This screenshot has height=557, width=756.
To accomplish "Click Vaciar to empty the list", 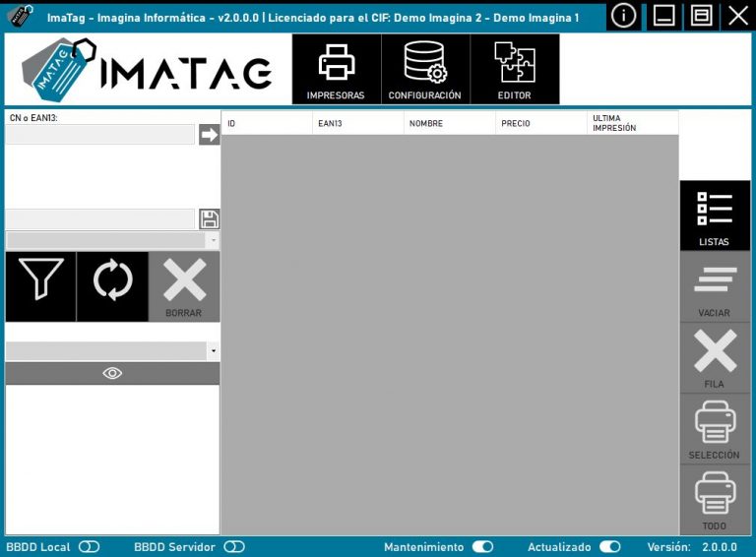I will [x=715, y=286].
